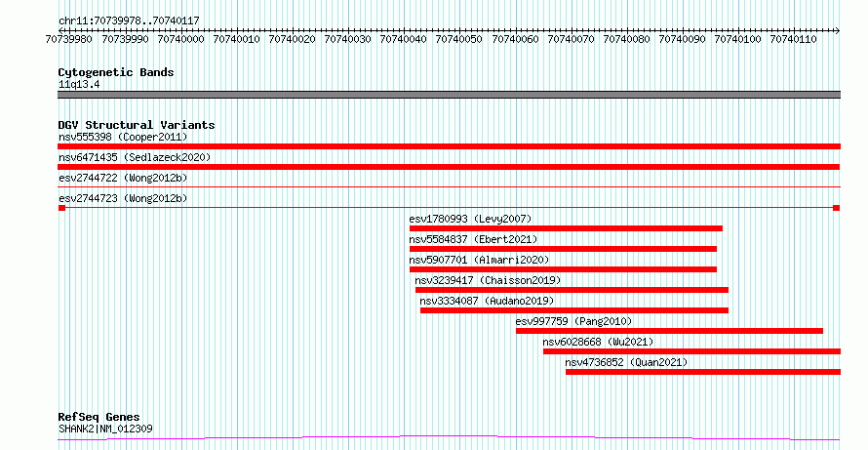This screenshot has width=868, height=450.
Task: Click ruler position 70740000
Action: [181, 39]
